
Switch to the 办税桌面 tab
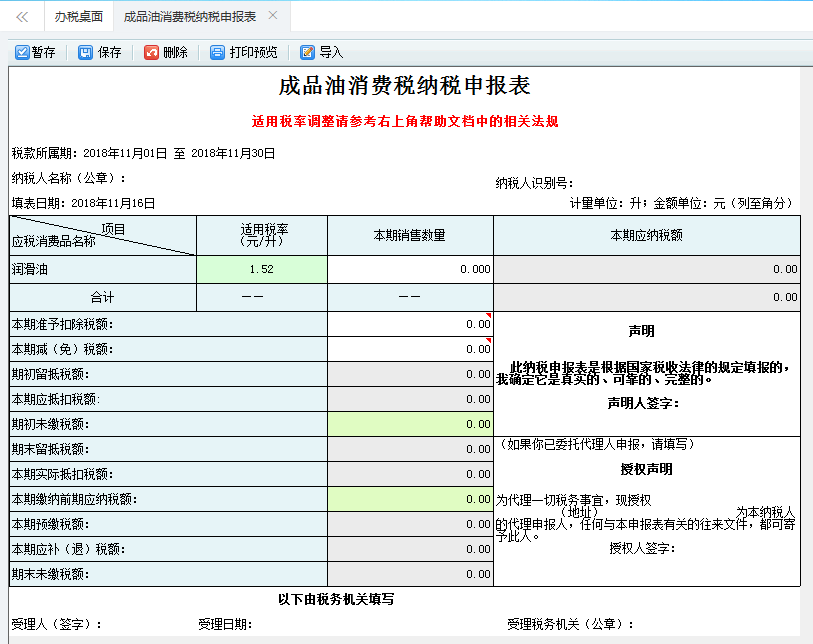[x=78, y=17]
